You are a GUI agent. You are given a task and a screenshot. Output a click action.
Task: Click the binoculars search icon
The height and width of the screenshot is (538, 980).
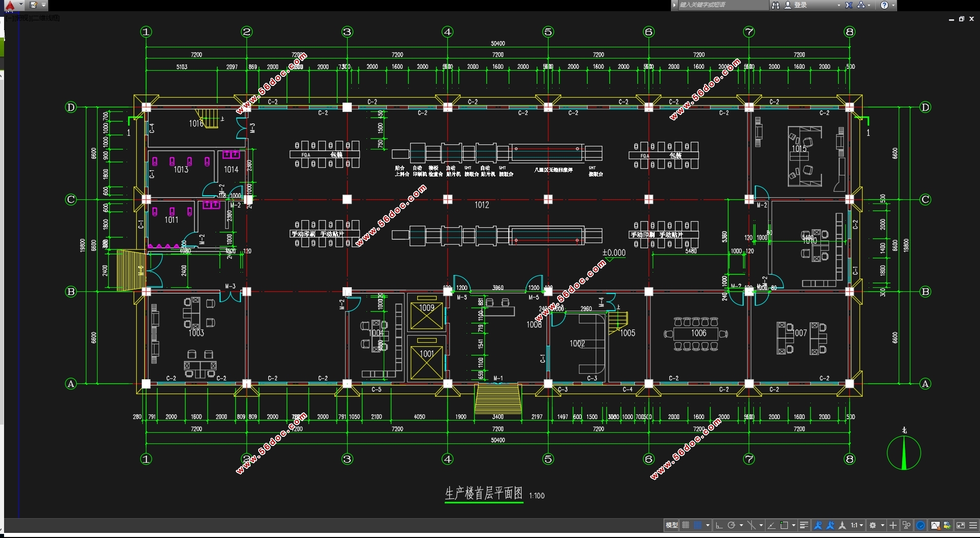[x=775, y=5]
